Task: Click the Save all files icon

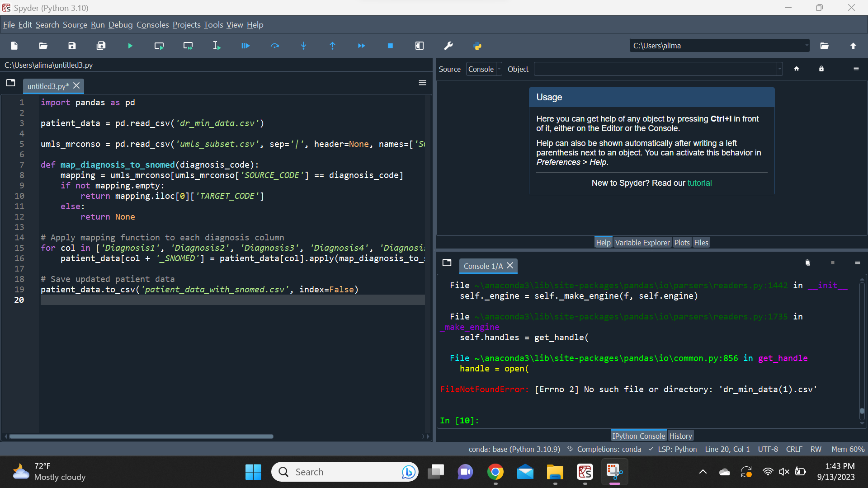Action: point(101,46)
